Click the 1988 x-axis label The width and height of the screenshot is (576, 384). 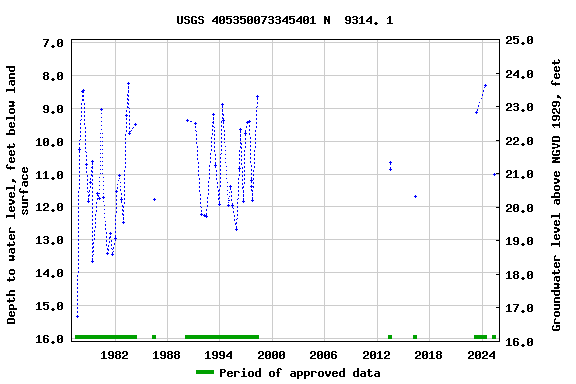(167, 355)
